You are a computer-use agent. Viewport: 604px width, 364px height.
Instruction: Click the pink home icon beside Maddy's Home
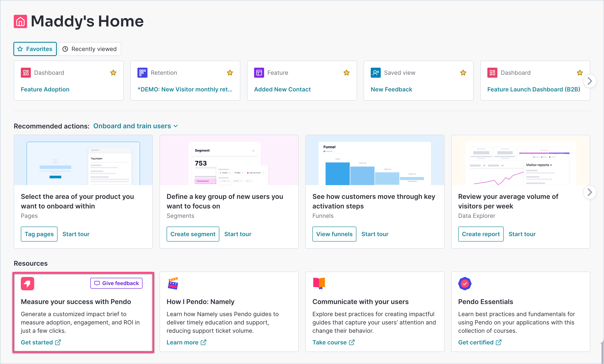(20, 22)
